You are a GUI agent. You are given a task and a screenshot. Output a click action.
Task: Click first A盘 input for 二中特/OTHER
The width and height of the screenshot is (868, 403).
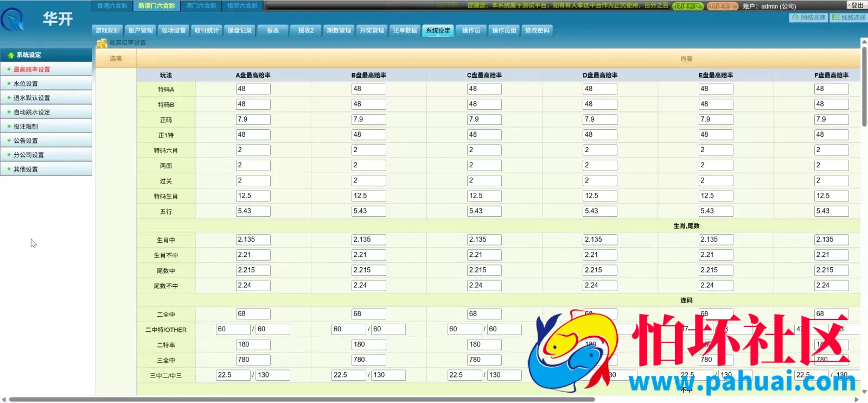point(233,329)
